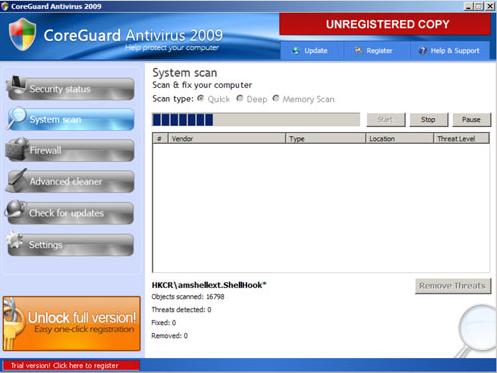
Task: Click the Objects scanned: 16798 text
Action: point(188,297)
